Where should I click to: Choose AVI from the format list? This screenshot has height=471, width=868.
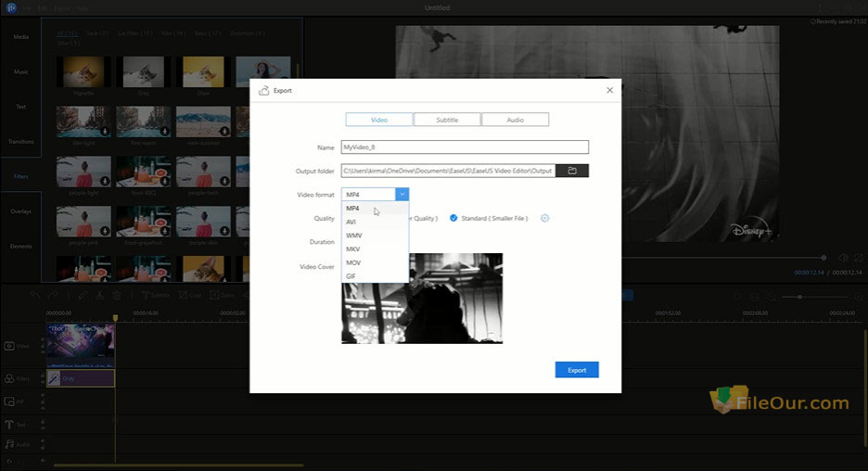click(x=375, y=222)
